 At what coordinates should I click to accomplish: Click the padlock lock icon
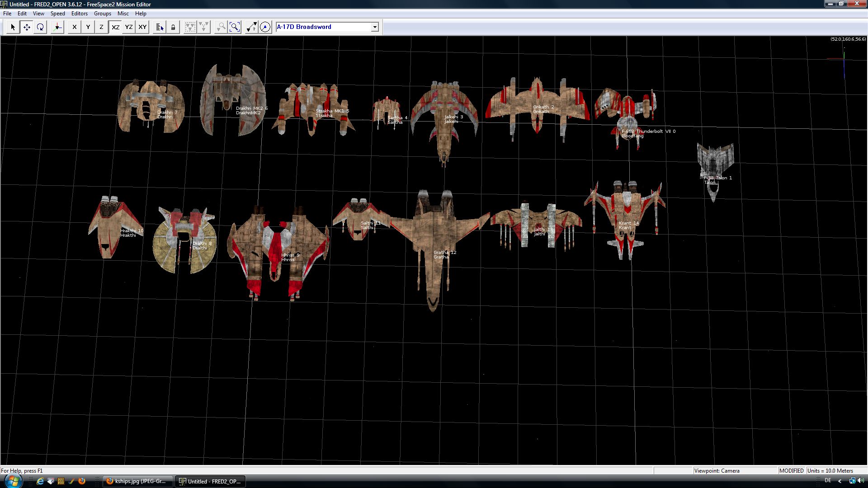coord(173,27)
